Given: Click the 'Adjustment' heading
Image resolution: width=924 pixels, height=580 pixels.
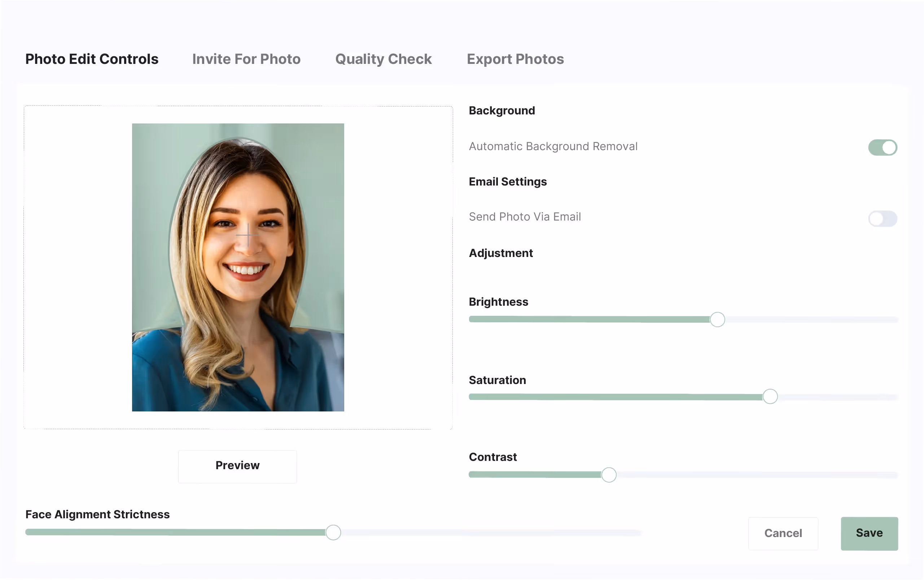Looking at the screenshot, I should point(501,253).
